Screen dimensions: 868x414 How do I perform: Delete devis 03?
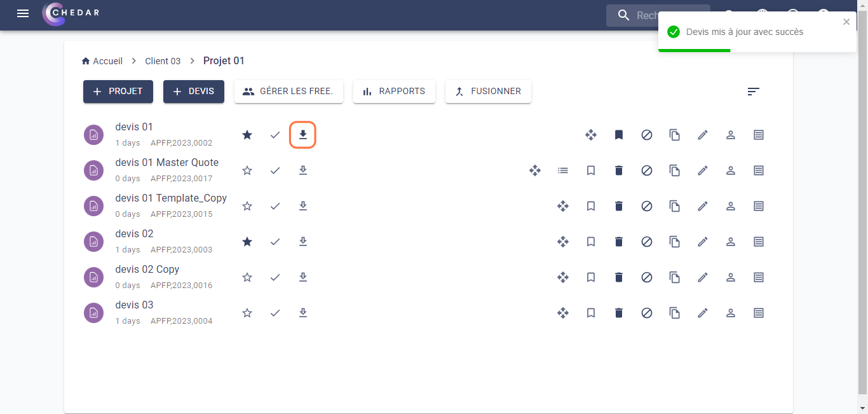pyautogui.click(x=619, y=313)
